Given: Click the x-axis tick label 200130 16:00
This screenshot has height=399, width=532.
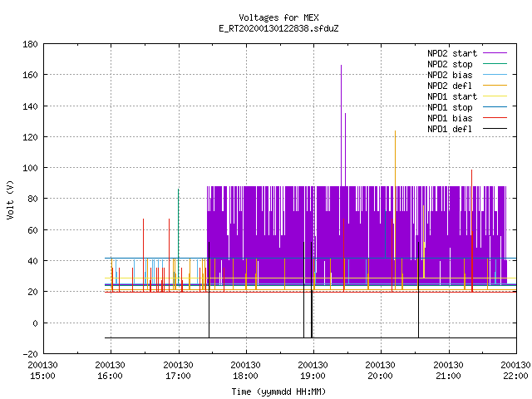Looking at the screenshot, I should [x=111, y=371].
